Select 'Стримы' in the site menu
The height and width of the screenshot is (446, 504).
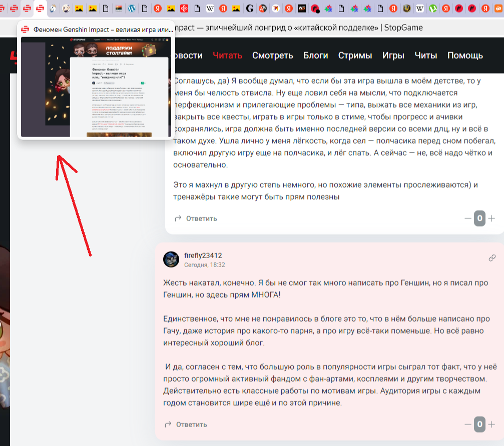coord(355,55)
